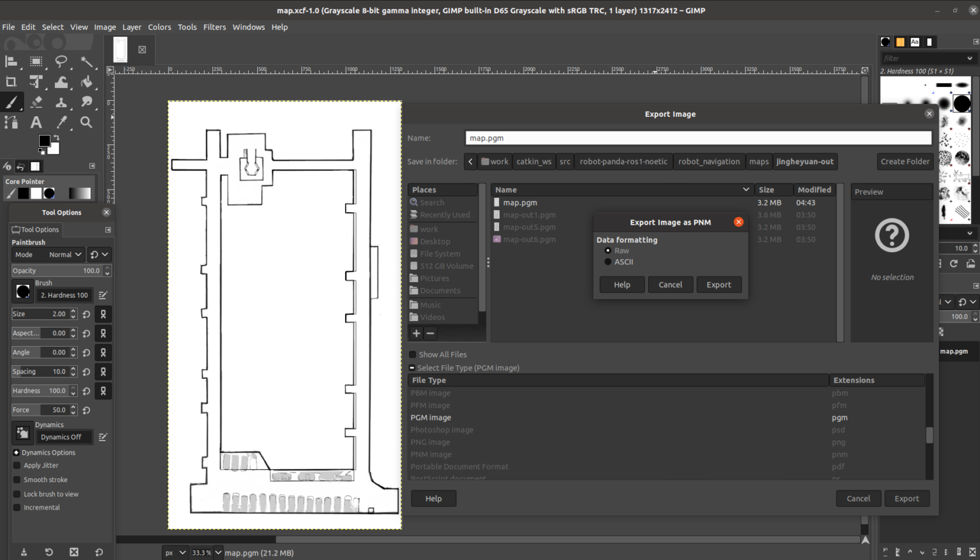Click Export in the PNM dialog
The height and width of the screenshot is (560, 980).
point(718,285)
